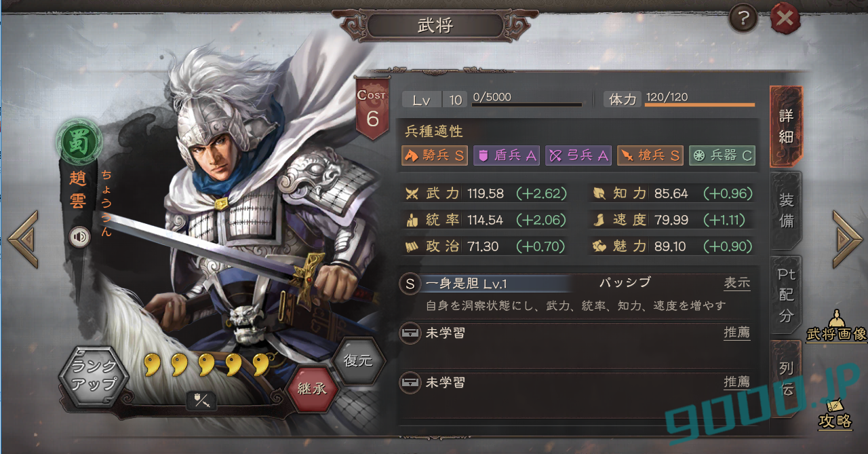Viewport: 868px width, 454px height.
Task: Open the help question mark icon
Action: tap(743, 20)
